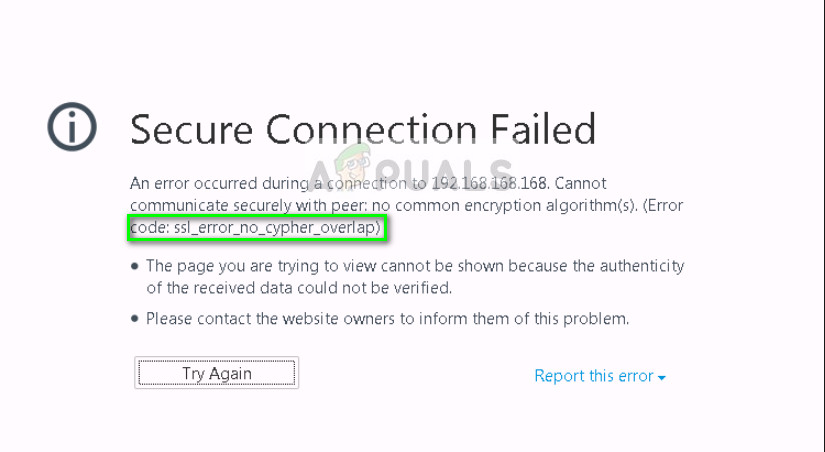Viewport: 825px width, 452px height.
Task: Click "The page you are trying to view" text
Action: (x=259, y=266)
